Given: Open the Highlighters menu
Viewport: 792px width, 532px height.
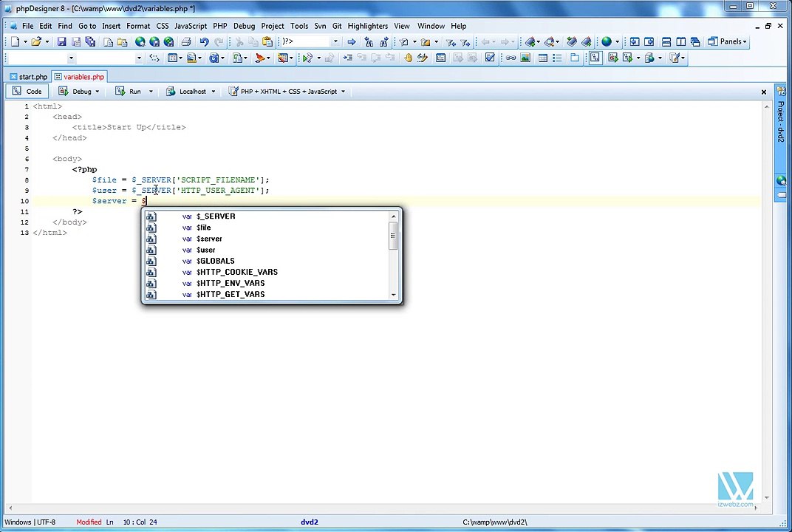Looking at the screenshot, I should [x=368, y=26].
